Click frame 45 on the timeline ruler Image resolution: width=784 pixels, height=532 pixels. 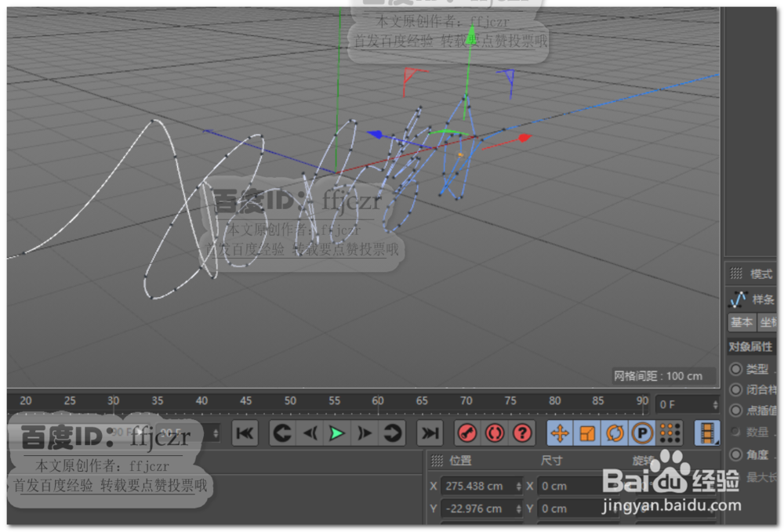(245, 401)
